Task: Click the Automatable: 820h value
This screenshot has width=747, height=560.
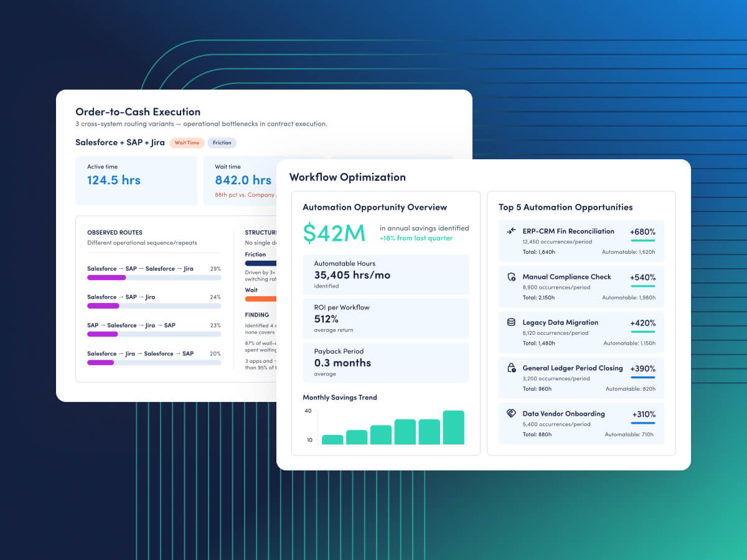Action: (x=631, y=389)
